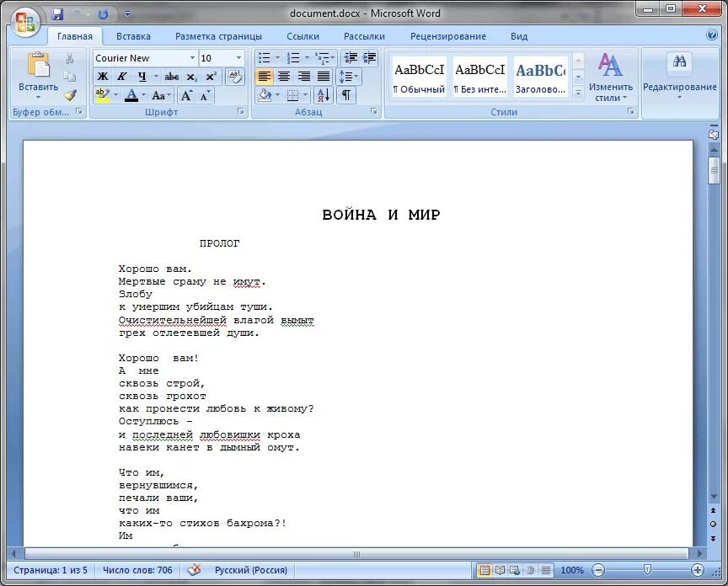This screenshot has height=586, width=728.
Task: Apply superscript formatting
Action: coord(211,77)
